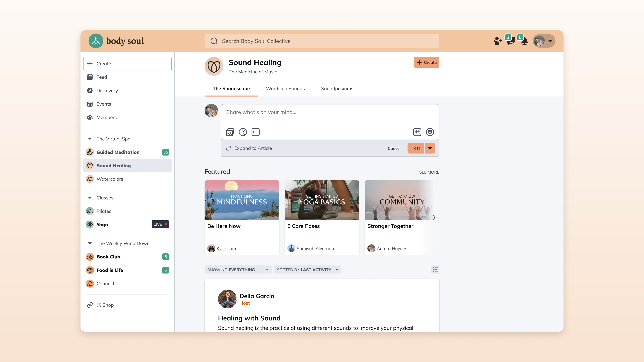This screenshot has width=644, height=362.
Task: Click the Food is Life icon
Action: (90, 270)
